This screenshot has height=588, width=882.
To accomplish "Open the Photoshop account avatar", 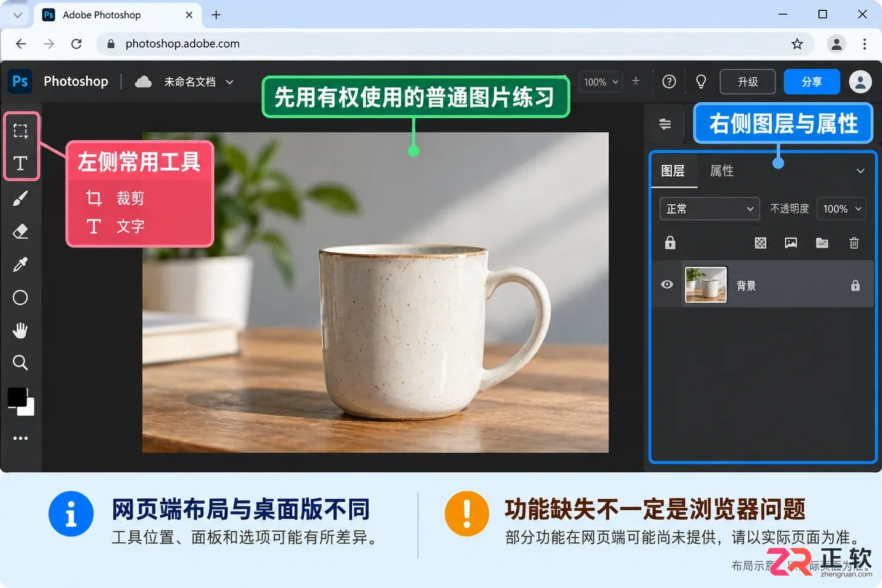I will tap(861, 81).
